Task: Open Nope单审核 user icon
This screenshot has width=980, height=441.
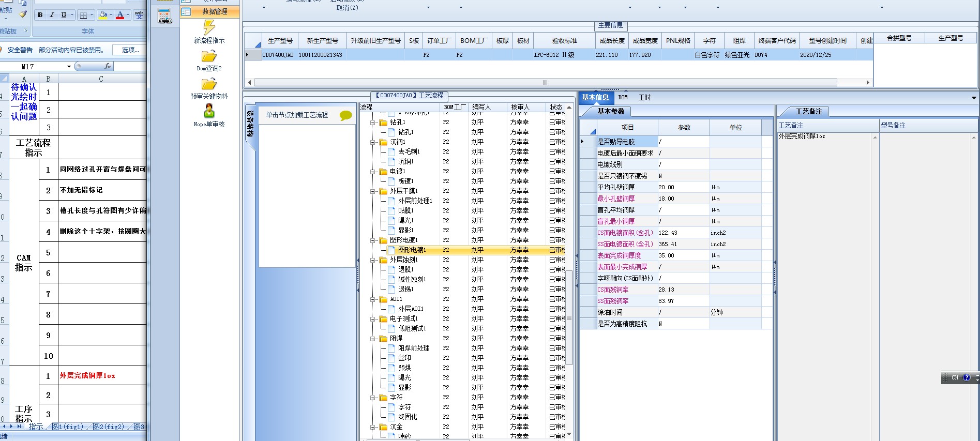Action: tap(209, 111)
